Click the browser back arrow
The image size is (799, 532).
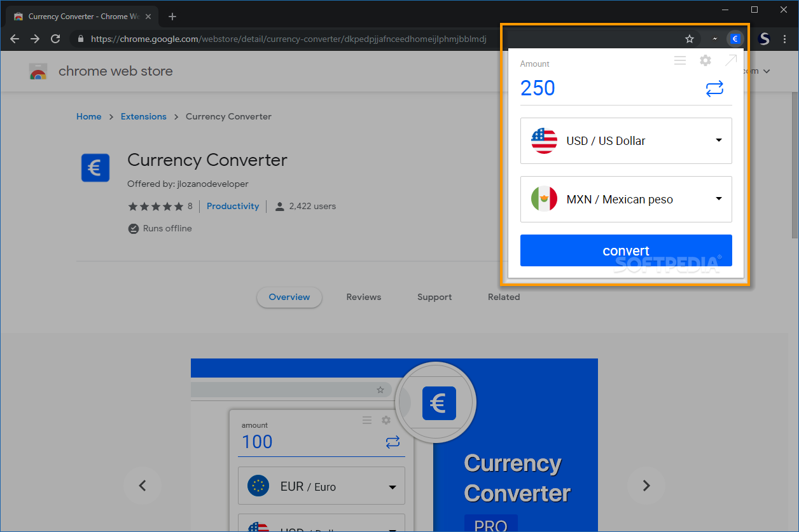[x=15, y=39]
